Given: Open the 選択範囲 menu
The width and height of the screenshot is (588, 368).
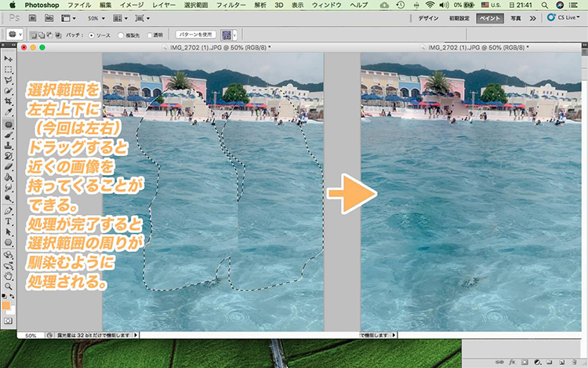Looking at the screenshot, I should coord(196,5).
